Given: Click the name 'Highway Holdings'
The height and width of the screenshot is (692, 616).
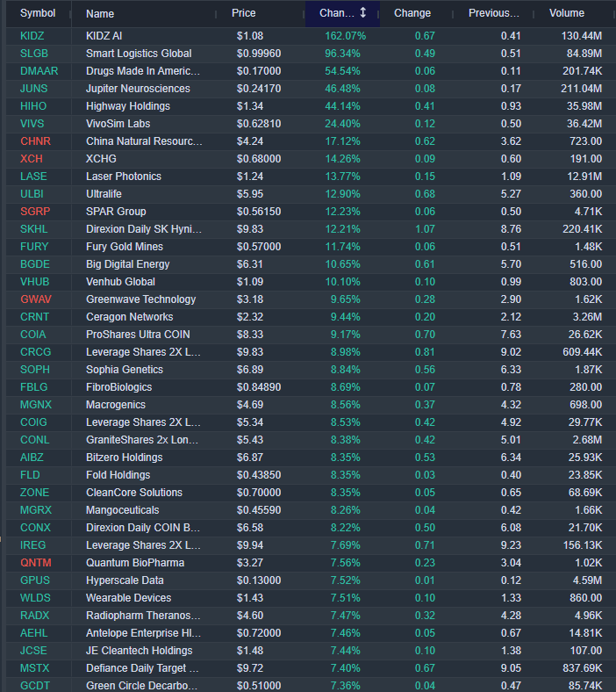Looking at the screenshot, I should 128,106.
